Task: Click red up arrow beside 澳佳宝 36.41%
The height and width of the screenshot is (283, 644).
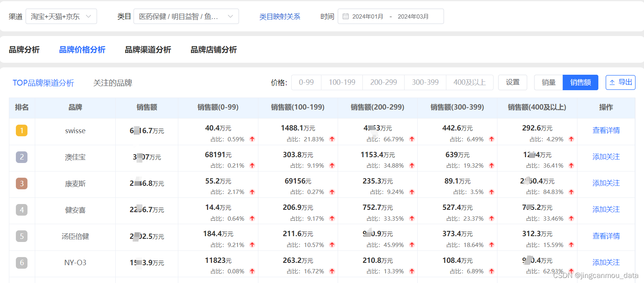Action: tap(571, 165)
